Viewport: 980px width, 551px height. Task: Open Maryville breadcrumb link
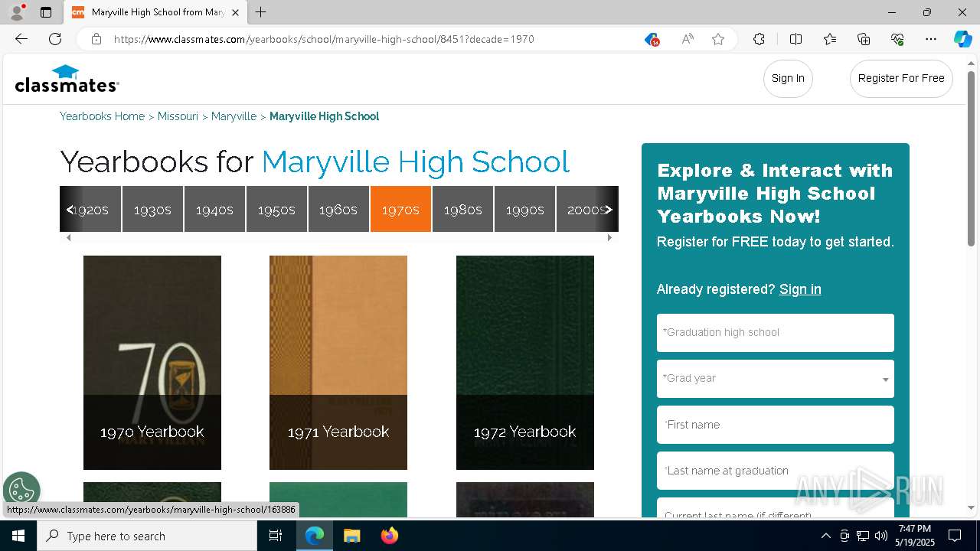[234, 116]
